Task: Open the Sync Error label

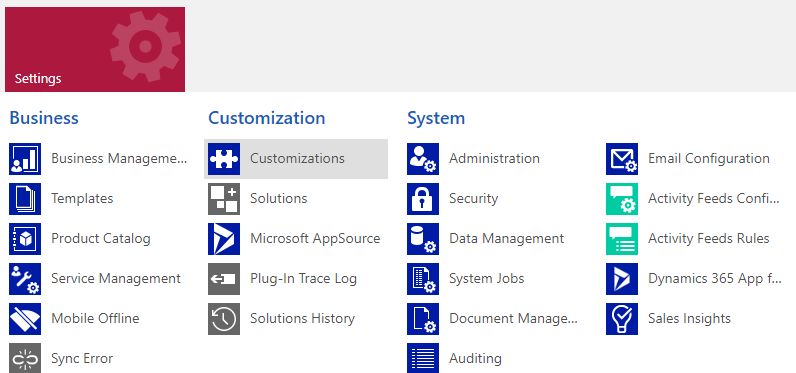Action: click(82, 359)
